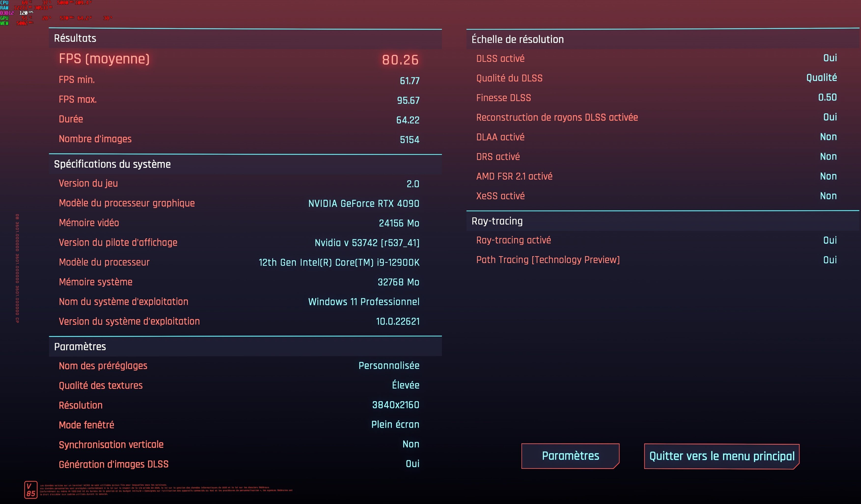The width and height of the screenshot is (861, 504).
Task: Click the Échelle de résolution header
Action: pos(517,39)
